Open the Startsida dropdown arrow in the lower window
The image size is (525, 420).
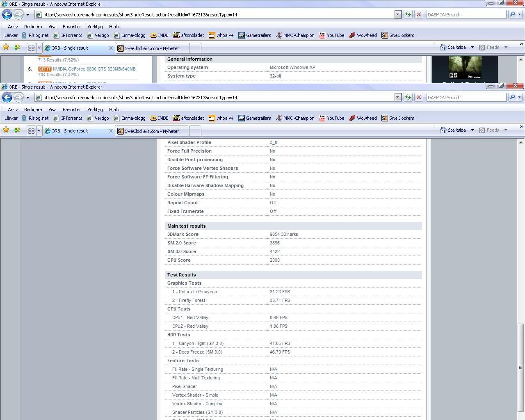(472, 130)
